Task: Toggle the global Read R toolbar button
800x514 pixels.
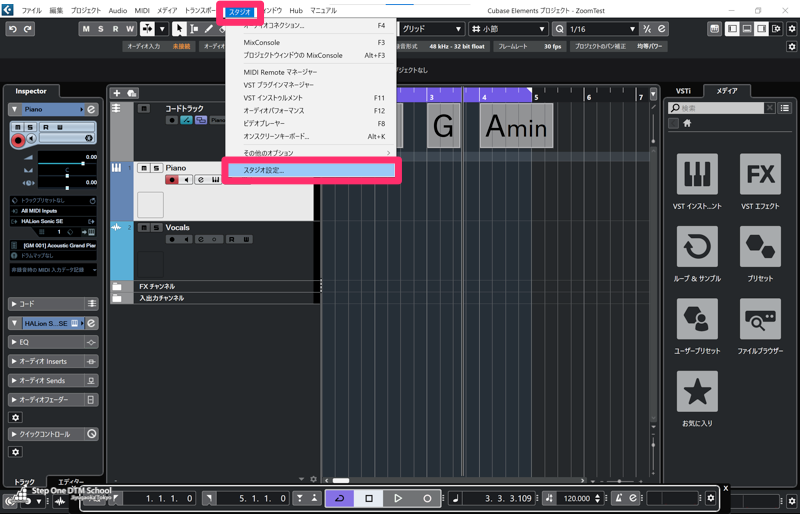Action: pyautogui.click(x=115, y=29)
